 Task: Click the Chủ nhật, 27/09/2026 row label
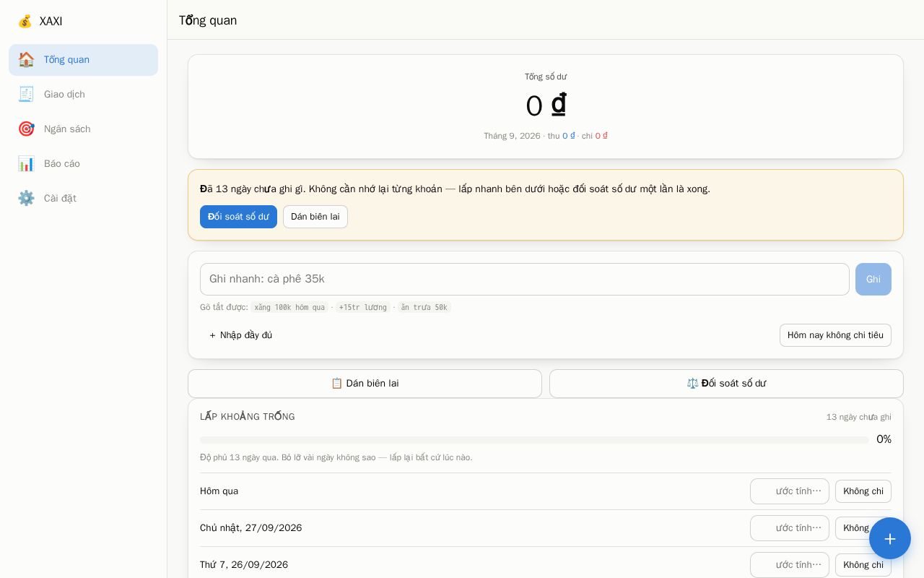[251, 528]
